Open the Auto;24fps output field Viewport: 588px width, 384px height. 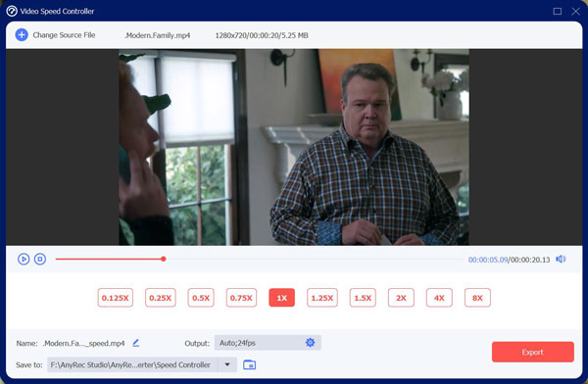point(268,343)
